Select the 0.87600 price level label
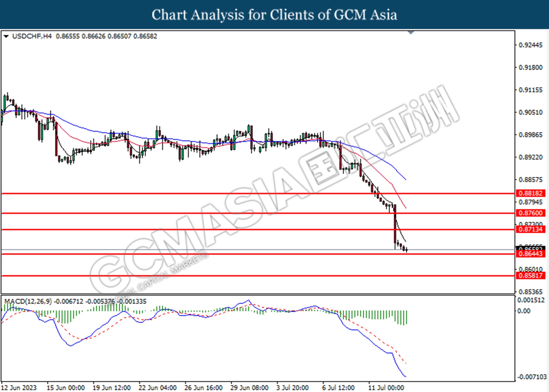549x392 pixels. tap(531, 213)
